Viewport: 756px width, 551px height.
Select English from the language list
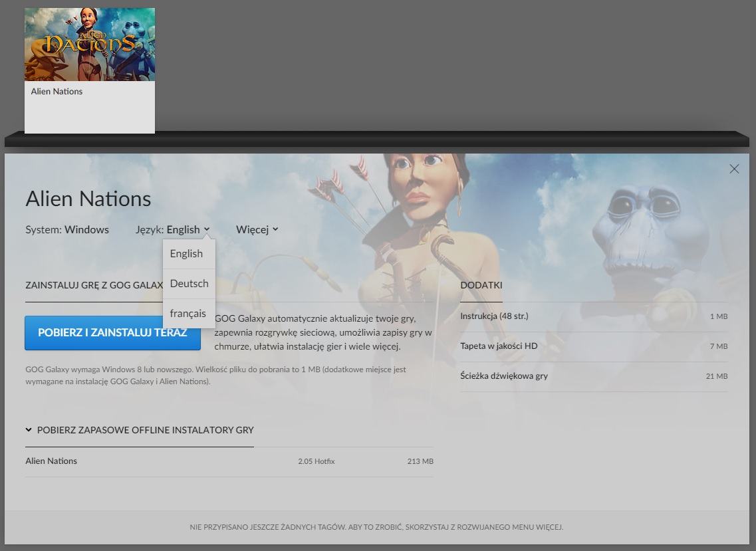pyautogui.click(x=189, y=254)
